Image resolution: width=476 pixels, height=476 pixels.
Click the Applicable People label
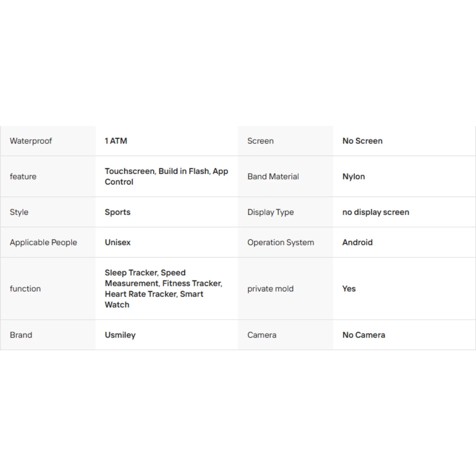(43, 242)
